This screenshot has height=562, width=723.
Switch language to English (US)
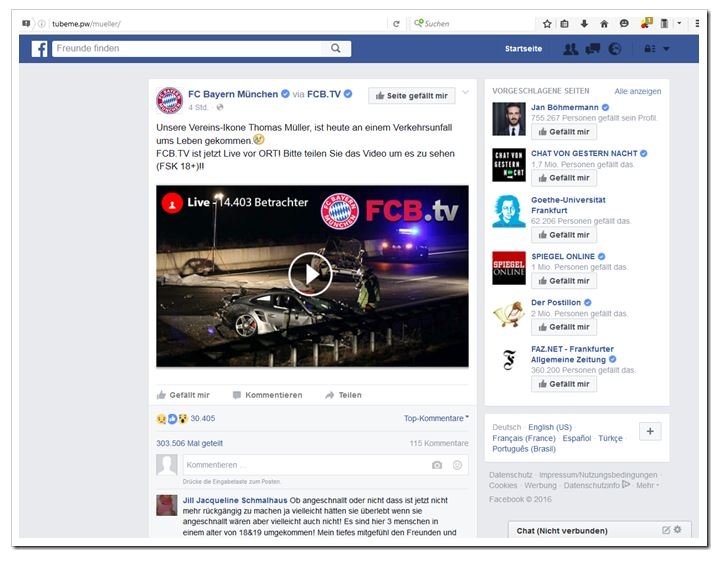pyautogui.click(x=550, y=427)
